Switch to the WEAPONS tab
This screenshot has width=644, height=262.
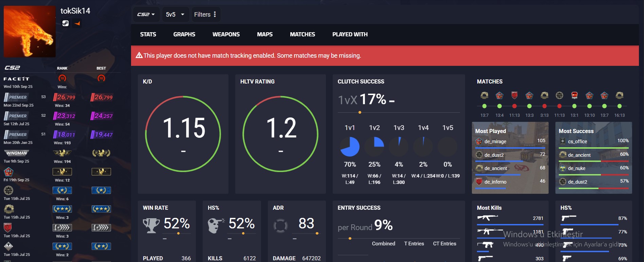226,34
